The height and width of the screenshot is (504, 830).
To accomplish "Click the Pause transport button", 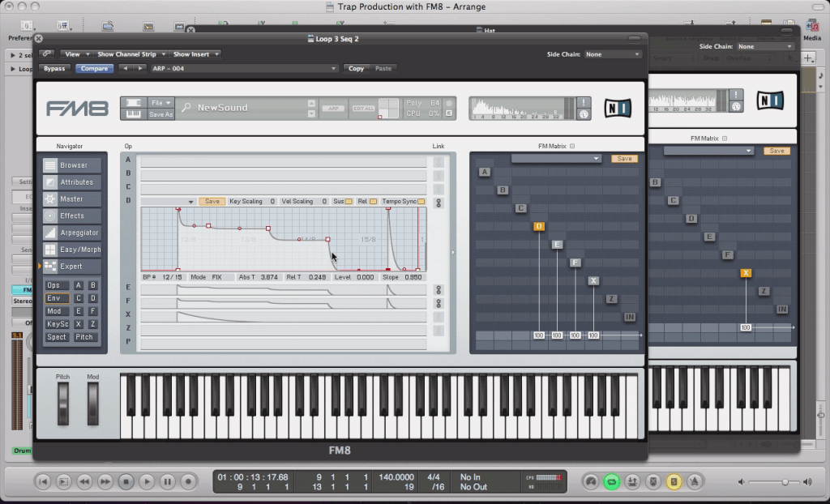I will pos(168,482).
